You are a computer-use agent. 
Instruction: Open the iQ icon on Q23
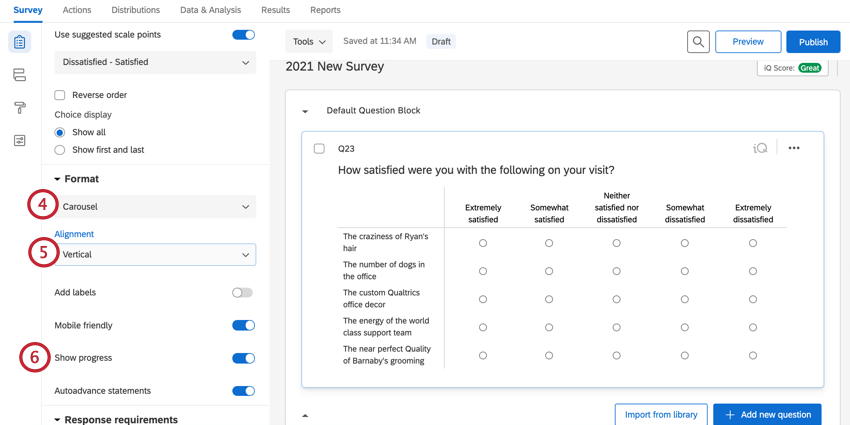(760, 148)
